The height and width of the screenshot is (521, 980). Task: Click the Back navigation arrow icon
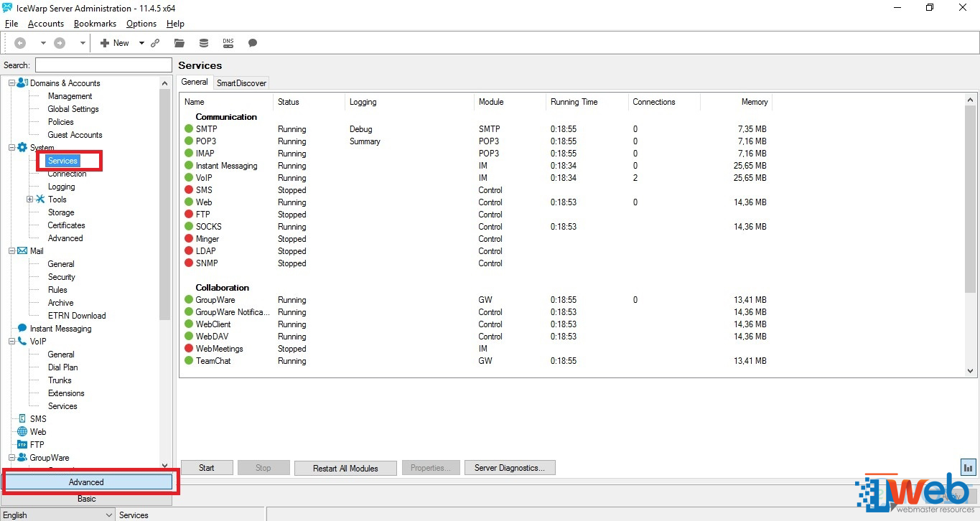click(20, 43)
